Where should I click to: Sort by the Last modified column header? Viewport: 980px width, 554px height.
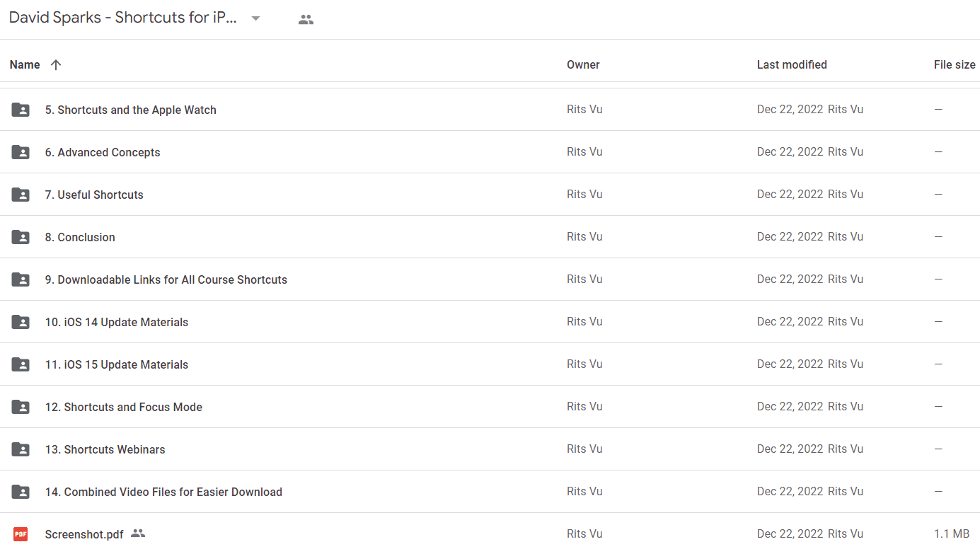coord(792,64)
